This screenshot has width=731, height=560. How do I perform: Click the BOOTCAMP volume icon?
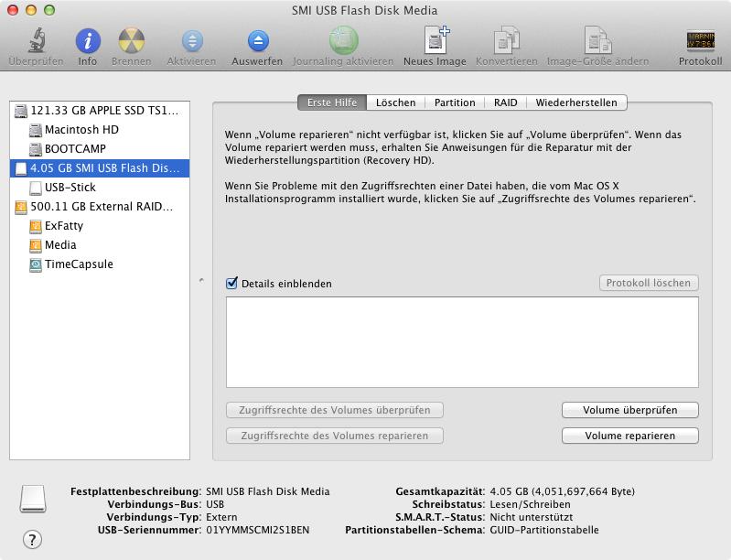point(36,149)
